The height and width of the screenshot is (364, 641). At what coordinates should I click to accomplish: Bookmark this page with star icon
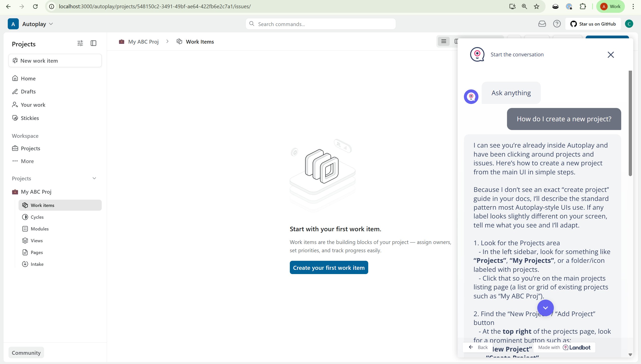pyautogui.click(x=536, y=7)
